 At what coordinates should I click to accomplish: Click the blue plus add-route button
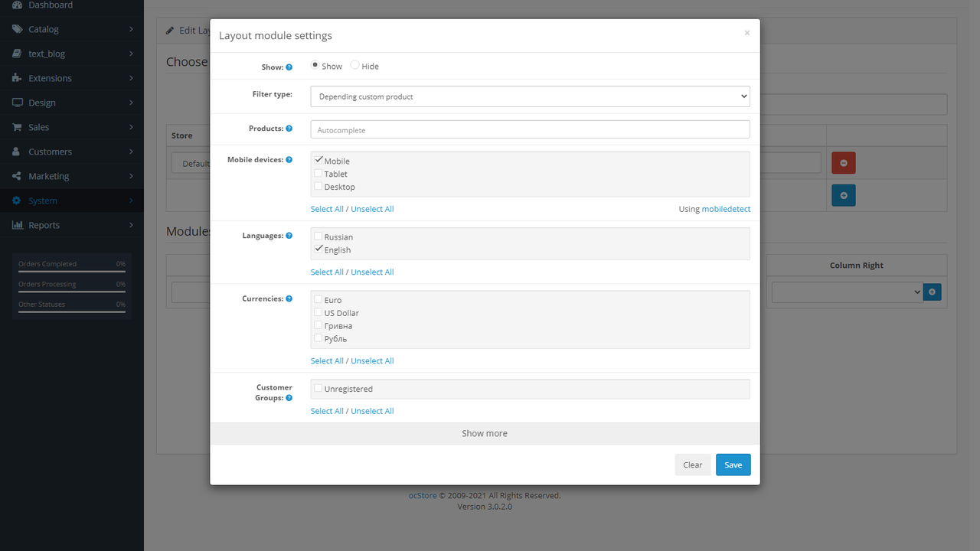pos(844,195)
